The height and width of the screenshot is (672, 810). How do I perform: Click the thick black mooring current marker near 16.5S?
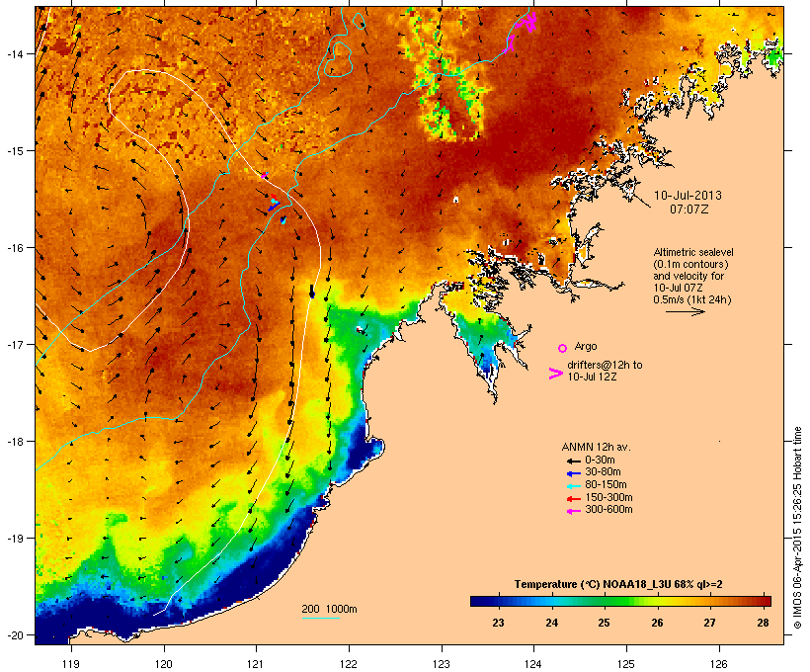(311, 291)
